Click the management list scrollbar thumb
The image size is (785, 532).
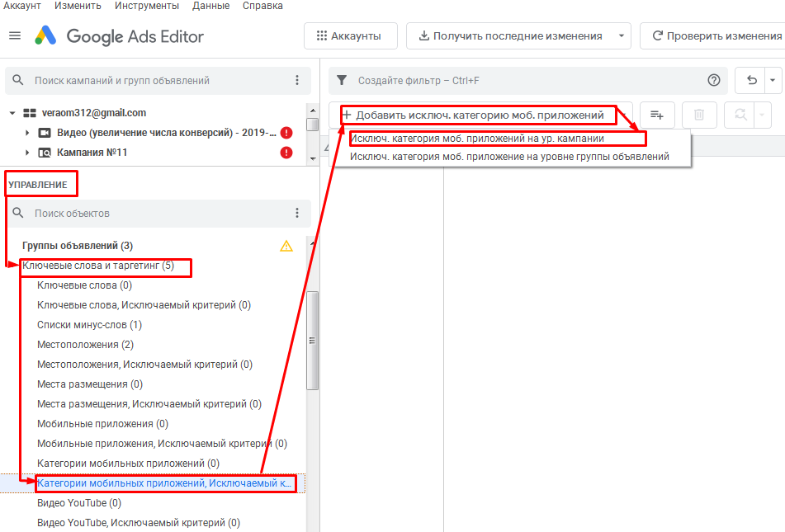[312, 341]
